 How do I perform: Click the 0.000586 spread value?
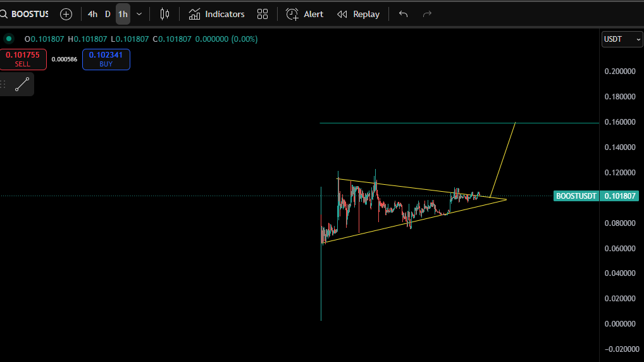65,59
